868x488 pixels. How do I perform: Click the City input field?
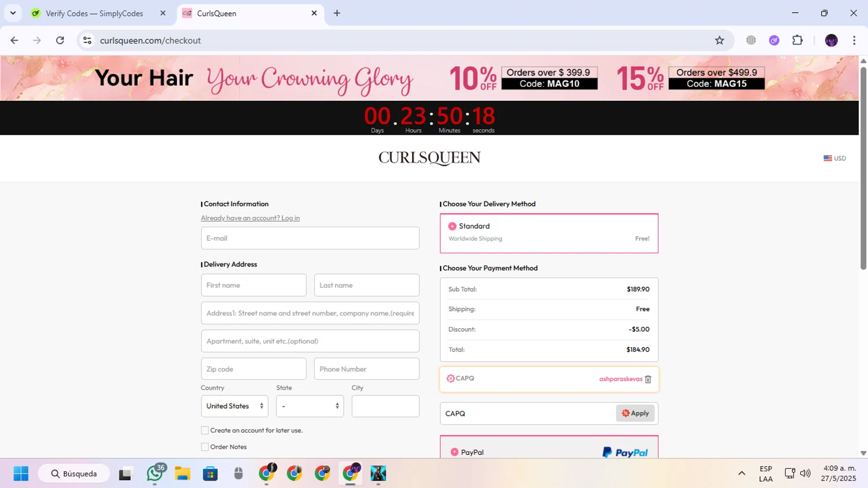pos(385,406)
